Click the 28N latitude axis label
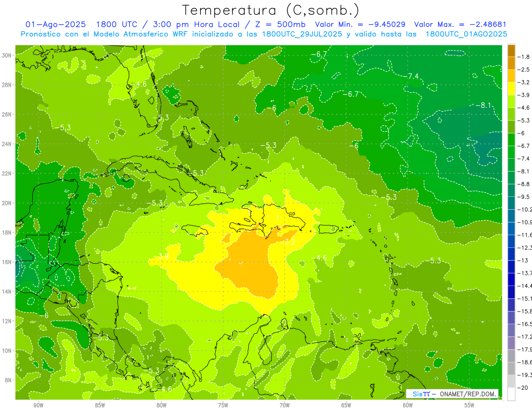532x411 pixels. 8,85
